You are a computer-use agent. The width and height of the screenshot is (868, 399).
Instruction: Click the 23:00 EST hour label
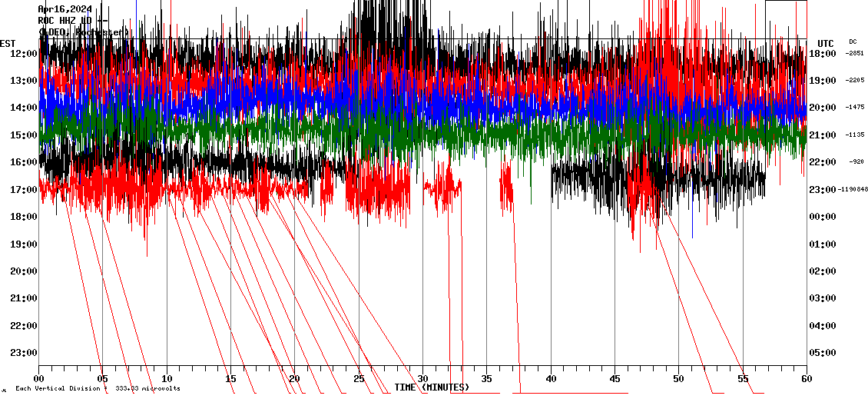pos(25,352)
